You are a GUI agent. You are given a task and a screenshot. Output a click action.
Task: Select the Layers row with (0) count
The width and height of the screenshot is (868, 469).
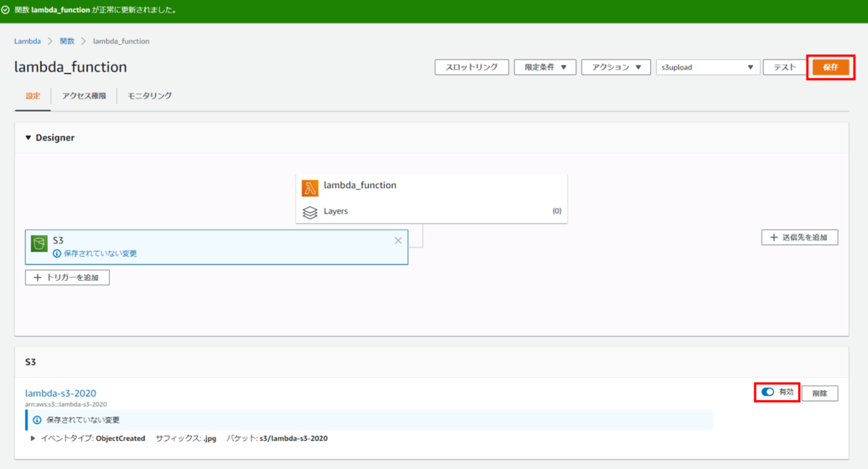[432, 211]
